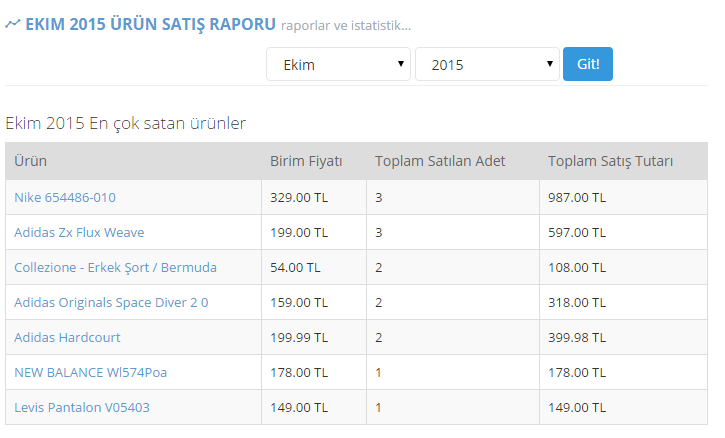Click the line chart icon beside report title
The width and height of the screenshot is (725, 438).
12,24
